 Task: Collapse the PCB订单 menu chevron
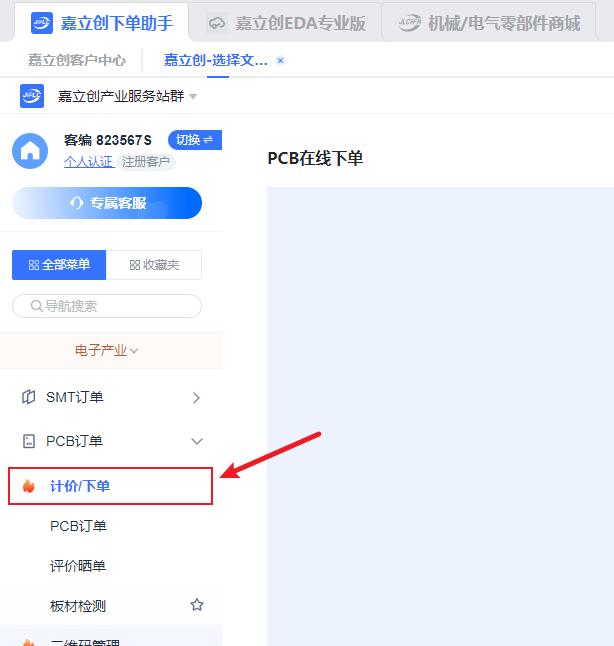(197, 441)
